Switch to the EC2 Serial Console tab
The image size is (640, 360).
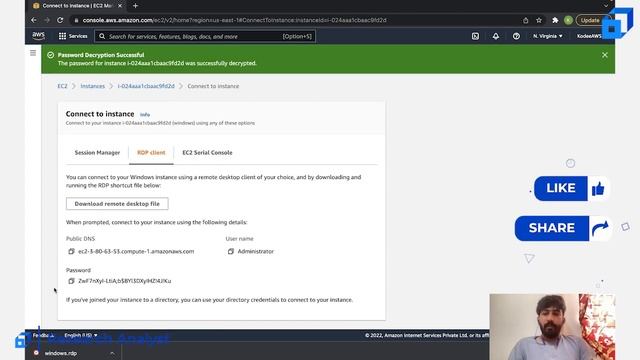point(207,153)
